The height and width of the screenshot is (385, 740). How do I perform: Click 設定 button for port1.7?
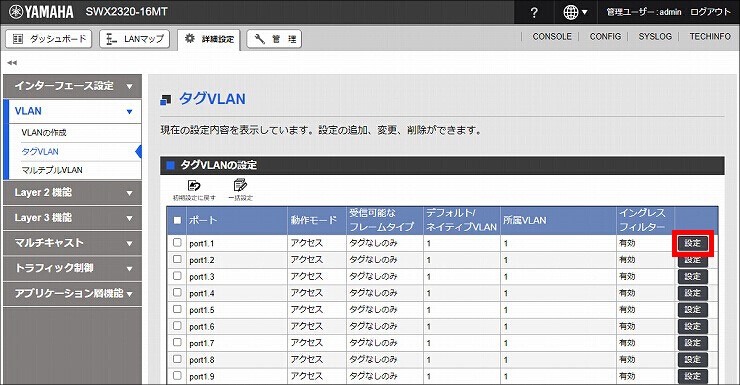point(693,343)
